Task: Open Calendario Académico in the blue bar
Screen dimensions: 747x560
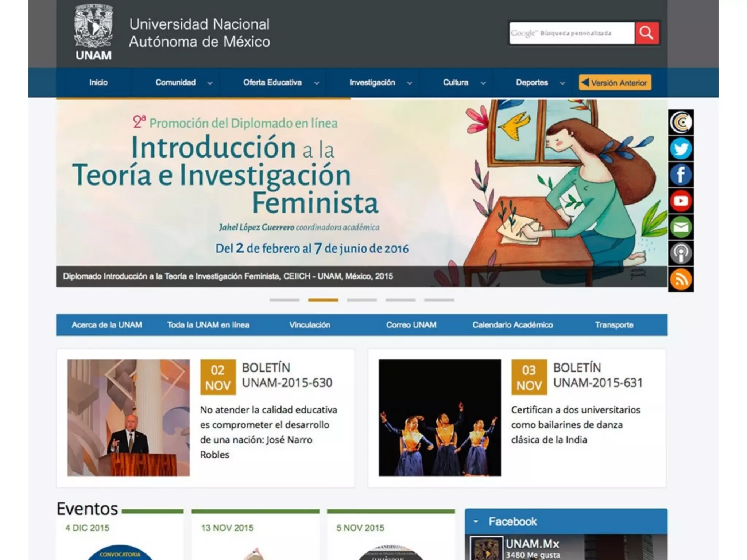Action: 512,325
